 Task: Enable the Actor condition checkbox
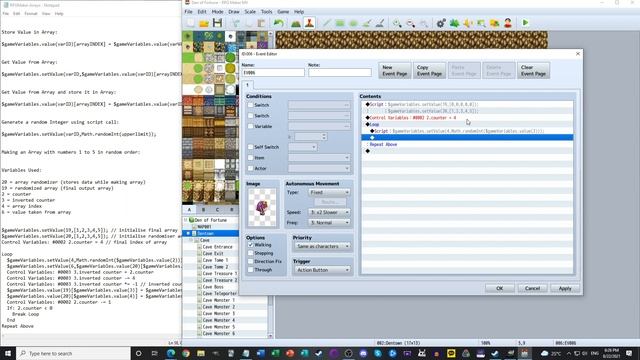251,168
